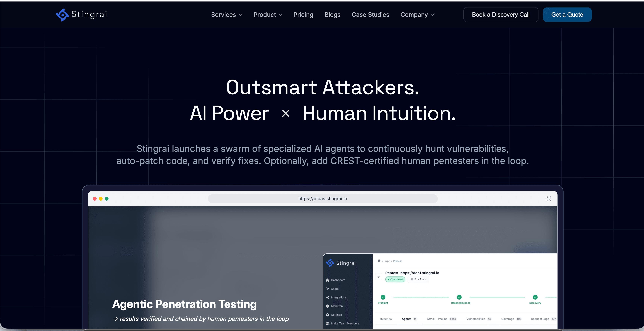Select the Agents tab
644x331 pixels.
[x=409, y=319]
